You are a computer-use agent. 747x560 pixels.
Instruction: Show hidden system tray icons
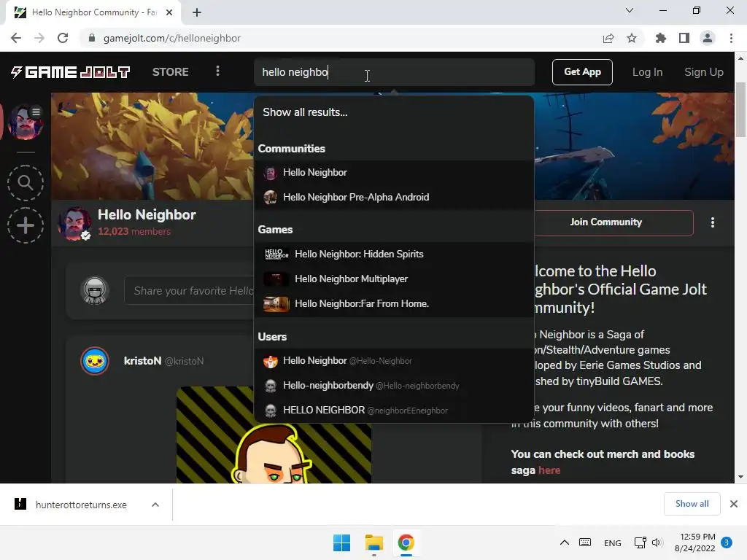tap(565, 542)
